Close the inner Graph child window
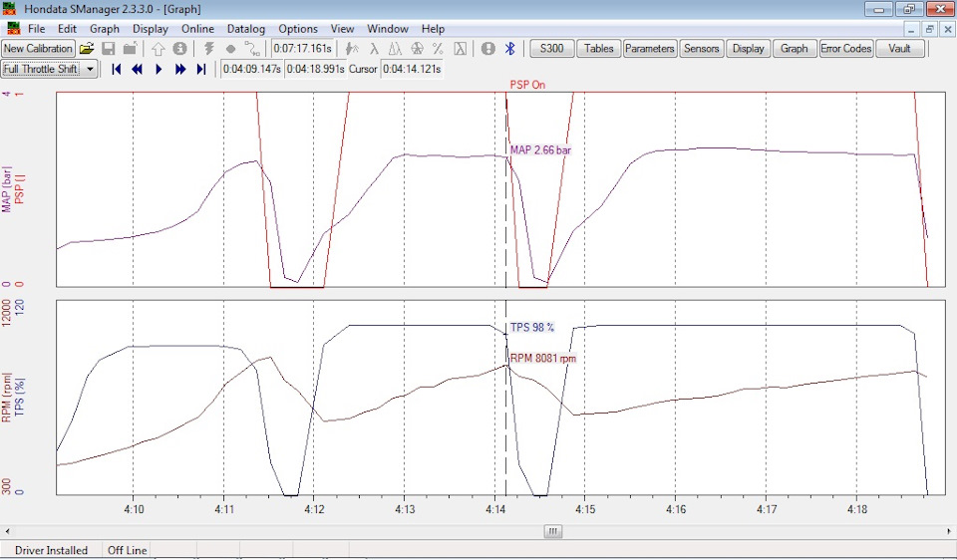Image resolution: width=957 pixels, height=560 pixels. (948, 29)
